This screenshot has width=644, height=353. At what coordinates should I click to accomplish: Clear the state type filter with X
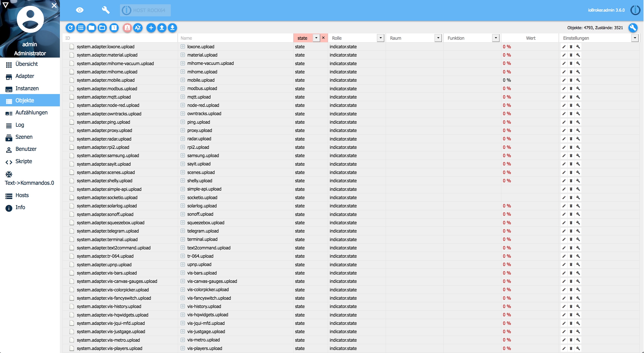pos(324,38)
